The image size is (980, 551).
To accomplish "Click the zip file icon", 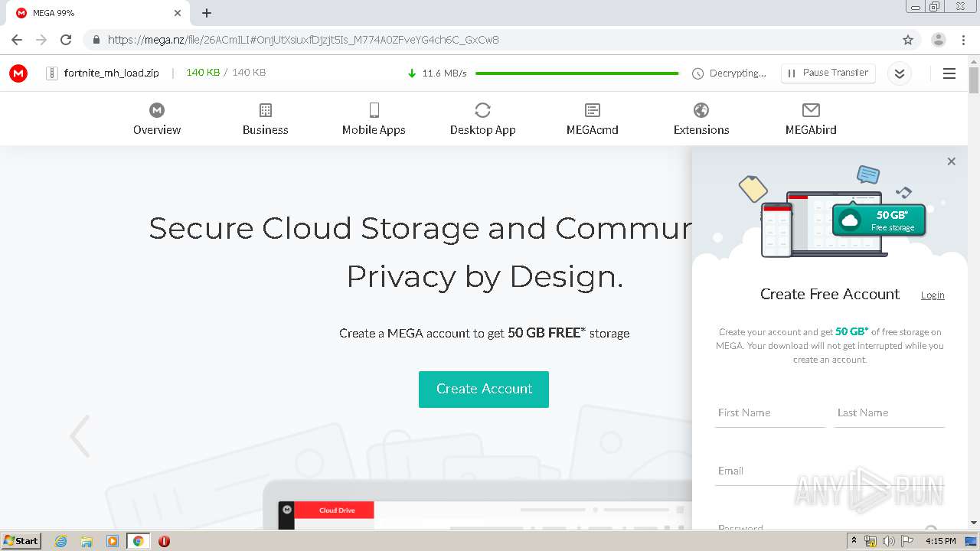I will (52, 73).
